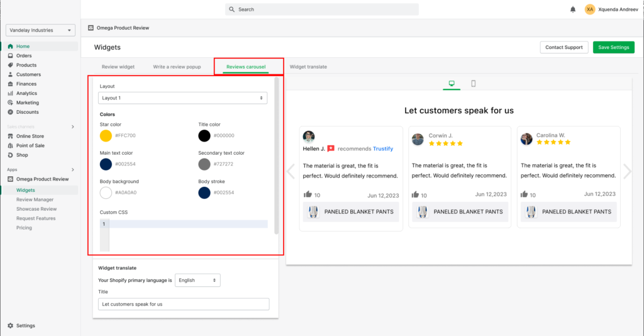Open the Vandelay Industries store dropdown
644x336 pixels.
pos(40,30)
